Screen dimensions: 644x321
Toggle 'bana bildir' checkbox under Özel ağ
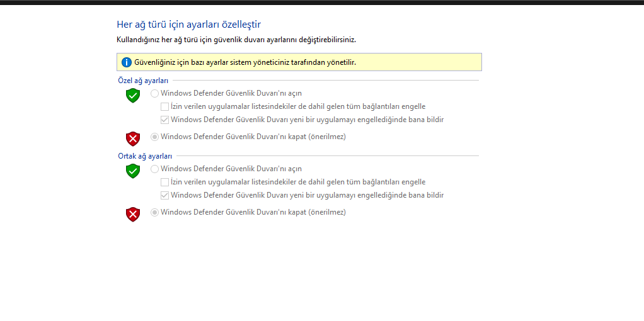pyautogui.click(x=164, y=120)
